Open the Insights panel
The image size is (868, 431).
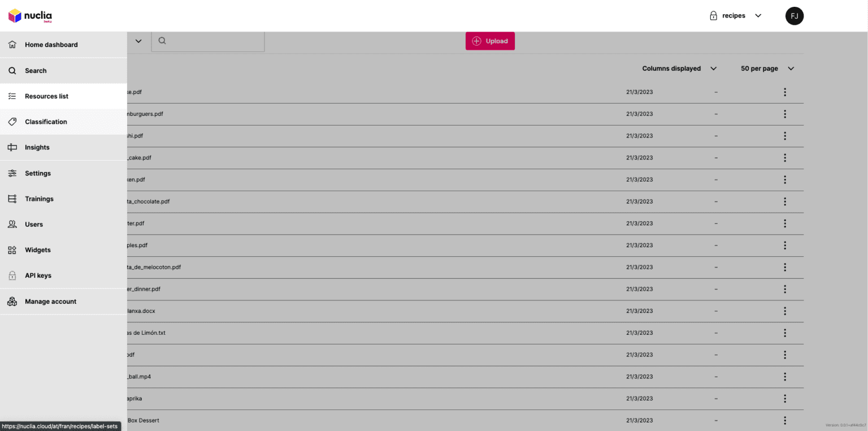pos(37,147)
